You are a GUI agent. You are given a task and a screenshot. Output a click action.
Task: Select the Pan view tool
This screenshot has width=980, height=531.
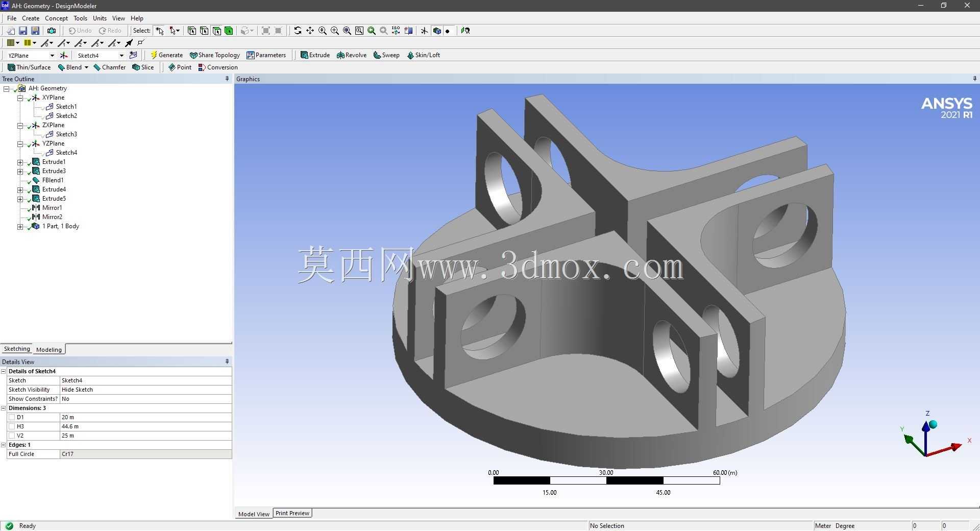pyautogui.click(x=310, y=31)
